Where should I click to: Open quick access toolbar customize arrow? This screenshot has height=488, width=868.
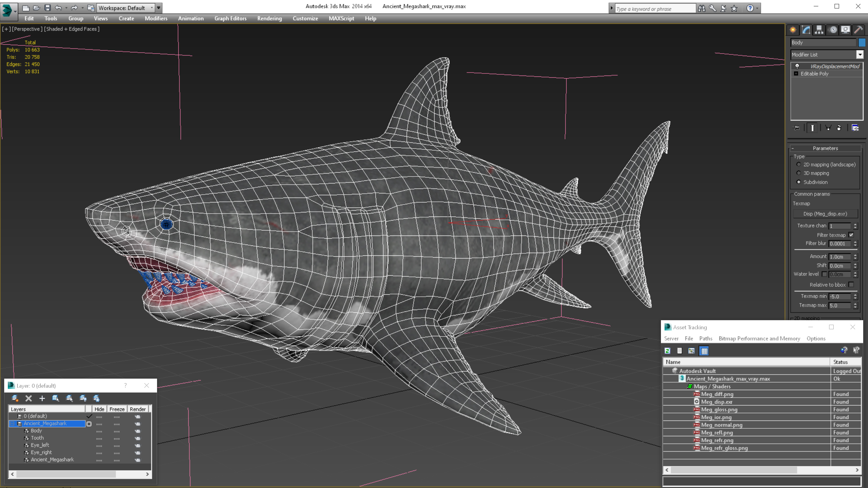click(x=159, y=8)
